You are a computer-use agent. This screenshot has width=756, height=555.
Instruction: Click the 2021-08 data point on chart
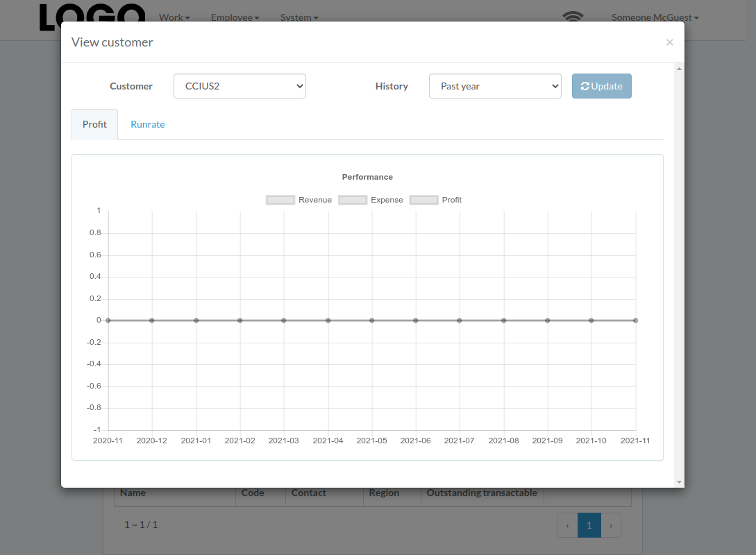click(503, 321)
